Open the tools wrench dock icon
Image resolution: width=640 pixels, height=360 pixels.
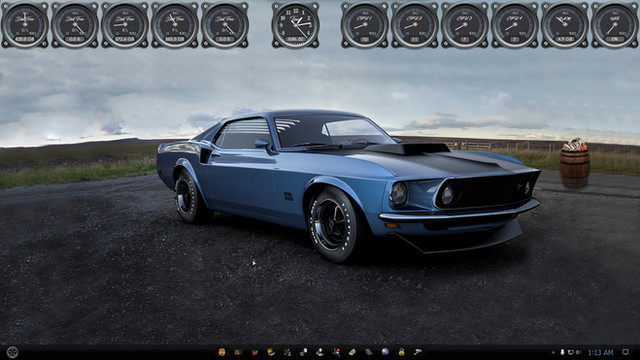point(287,352)
